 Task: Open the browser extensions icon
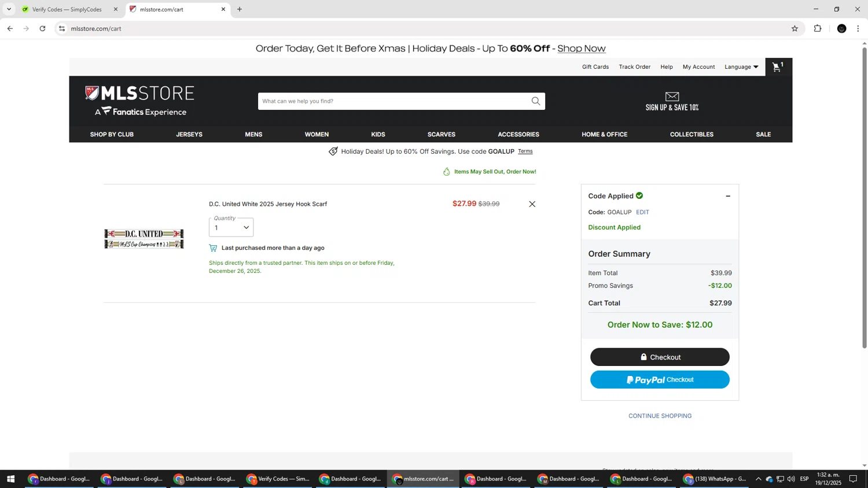[818, 28]
